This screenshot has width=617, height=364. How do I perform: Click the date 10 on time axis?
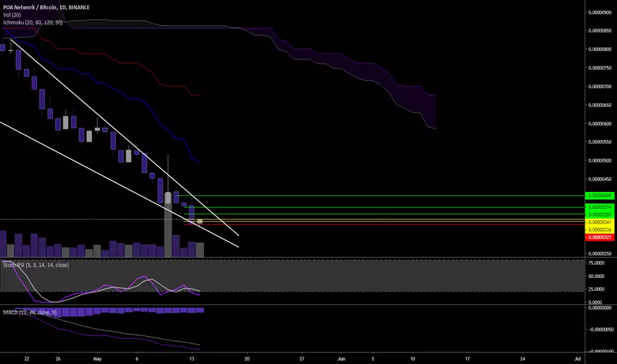412,359
